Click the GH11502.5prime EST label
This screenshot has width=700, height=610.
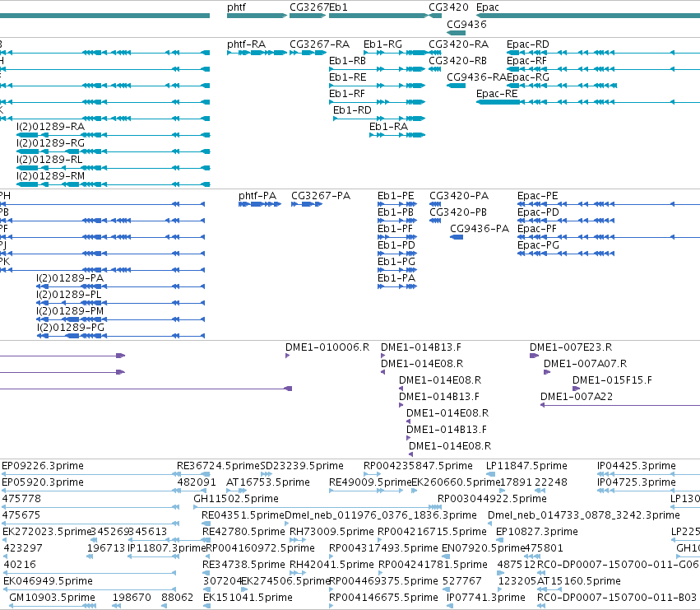[x=236, y=499]
